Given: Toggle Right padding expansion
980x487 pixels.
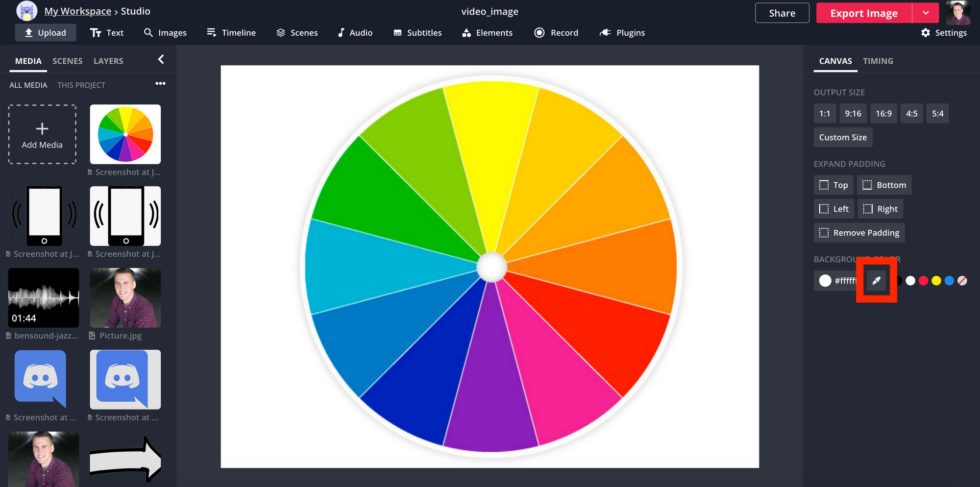Looking at the screenshot, I should tap(881, 208).
